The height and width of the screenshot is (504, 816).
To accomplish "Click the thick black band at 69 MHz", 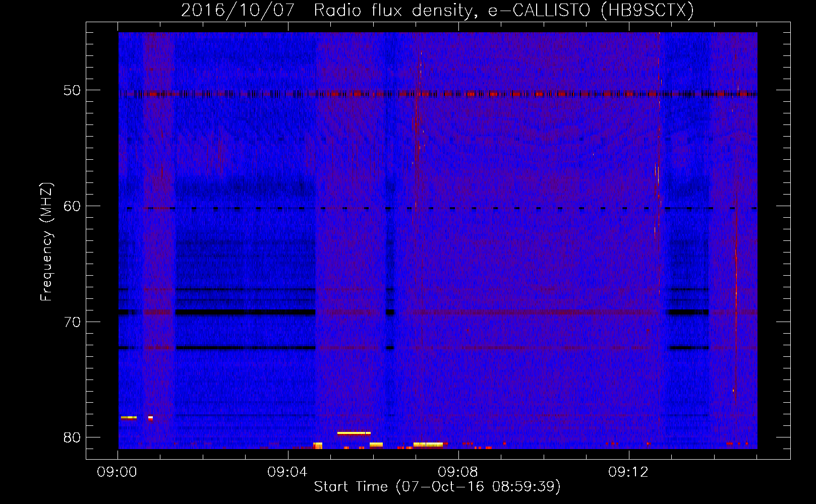I will tap(245, 312).
